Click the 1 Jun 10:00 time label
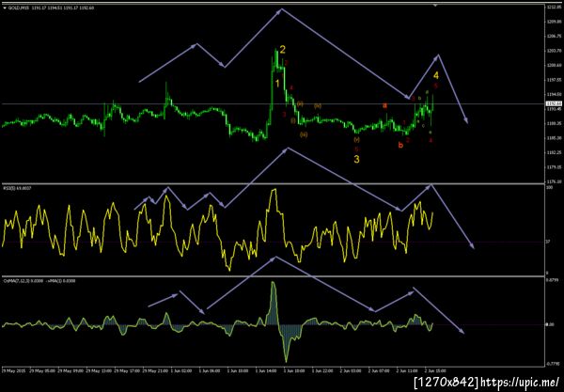 [x=238, y=370]
